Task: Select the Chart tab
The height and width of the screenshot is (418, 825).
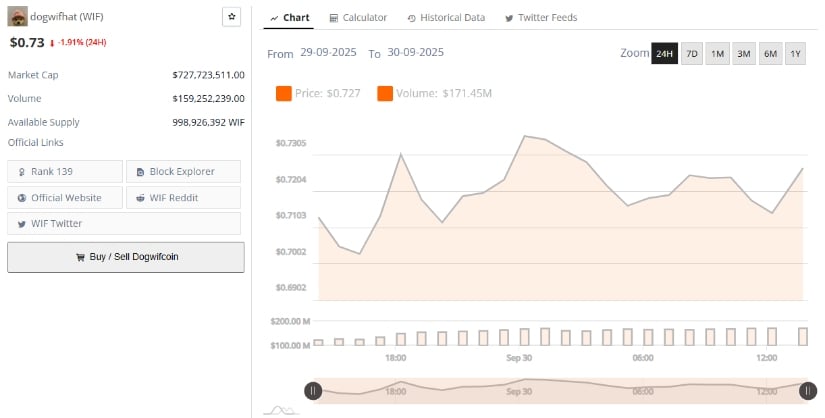Action: pyautogui.click(x=290, y=18)
